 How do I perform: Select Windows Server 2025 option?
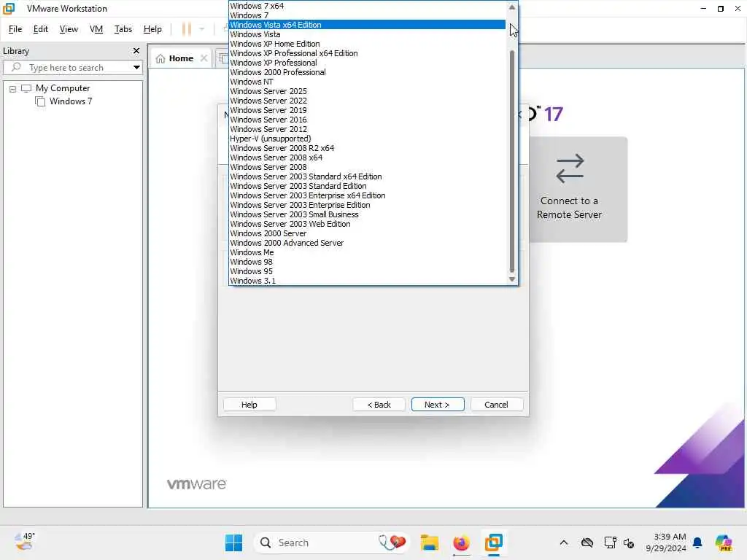click(x=367, y=91)
